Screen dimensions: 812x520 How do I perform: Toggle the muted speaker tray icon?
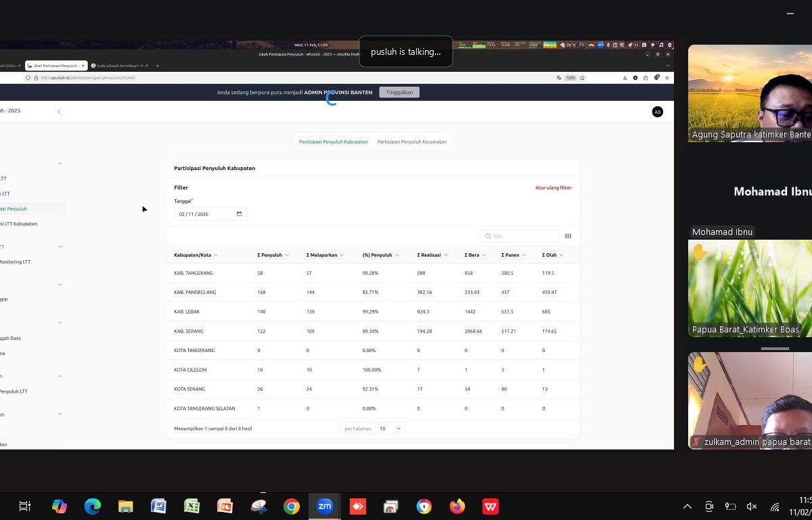(x=751, y=506)
